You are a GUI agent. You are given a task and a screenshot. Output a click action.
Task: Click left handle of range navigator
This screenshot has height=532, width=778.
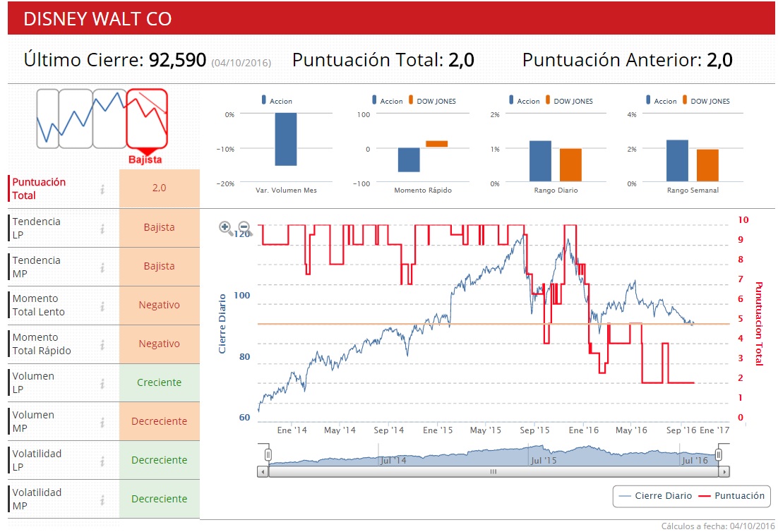(x=268, y=454)
